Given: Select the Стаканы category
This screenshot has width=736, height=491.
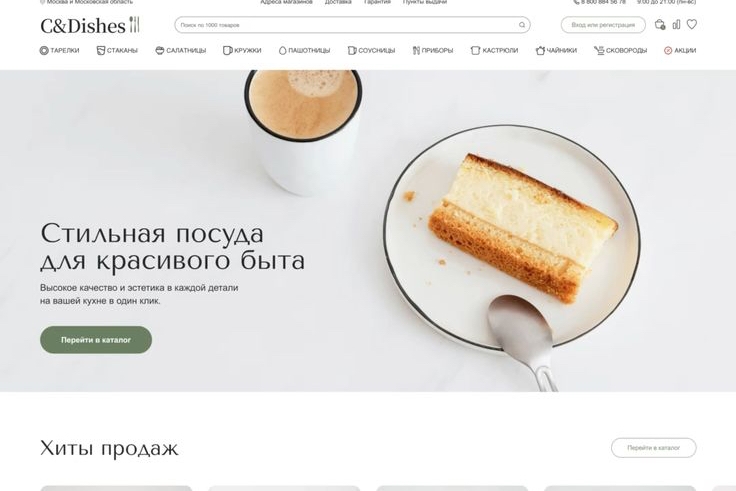Looking at the screenshot, I should 117,50.
